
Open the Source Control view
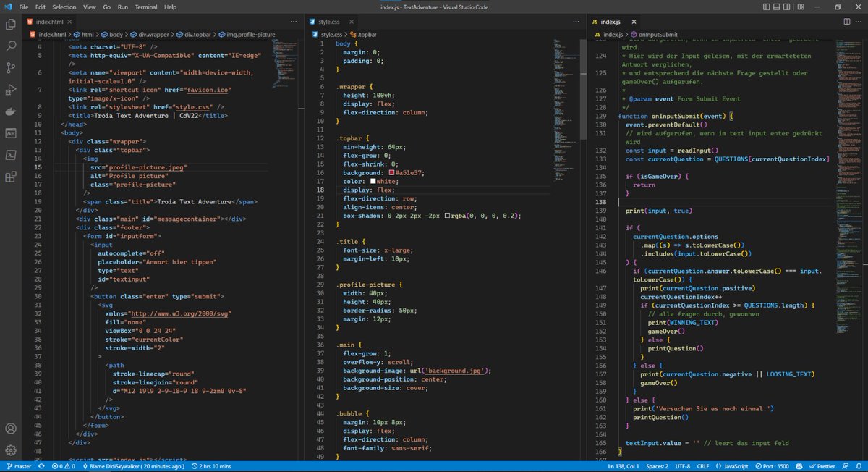click(11, 68)
